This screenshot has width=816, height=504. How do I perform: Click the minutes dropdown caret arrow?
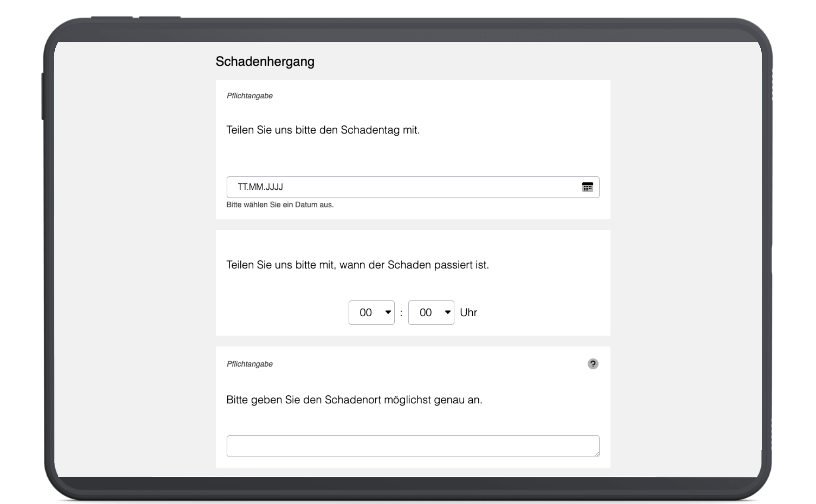click(447, 312)
